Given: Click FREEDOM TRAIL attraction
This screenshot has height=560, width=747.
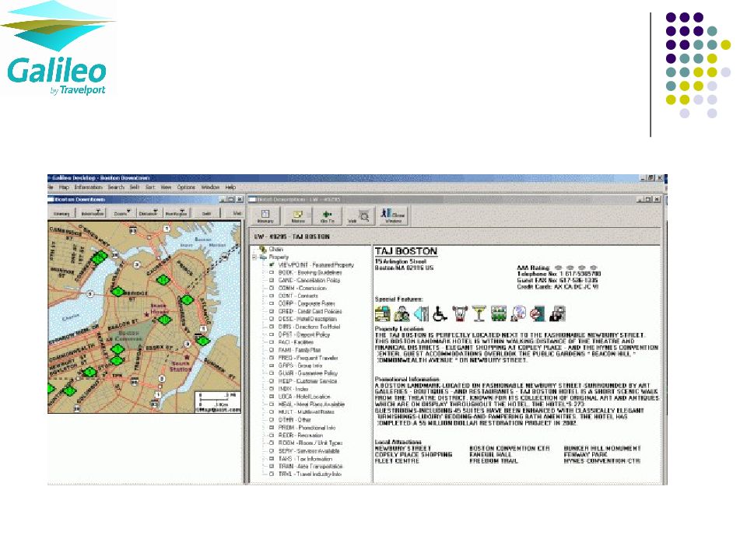Looking at the screenshot, I should (493, 460).
